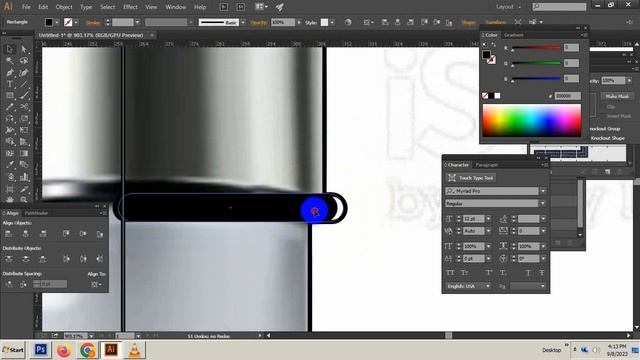Click Horizontal Align Center in Align panel

click(26, 234)
